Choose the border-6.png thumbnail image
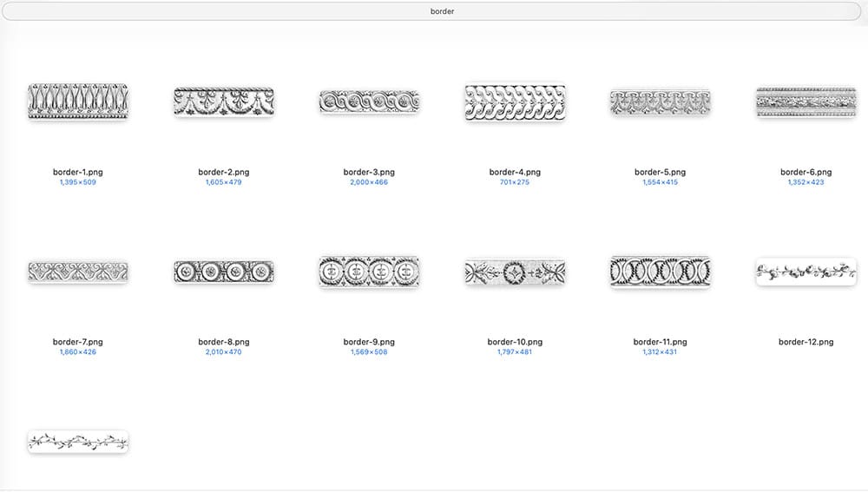 [x=806, y=102]
